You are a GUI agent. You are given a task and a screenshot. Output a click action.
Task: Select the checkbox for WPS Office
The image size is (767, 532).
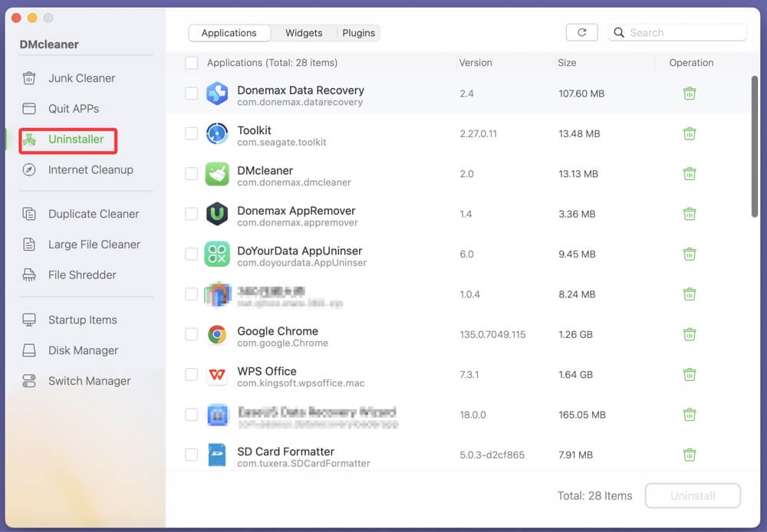point(191,374)
